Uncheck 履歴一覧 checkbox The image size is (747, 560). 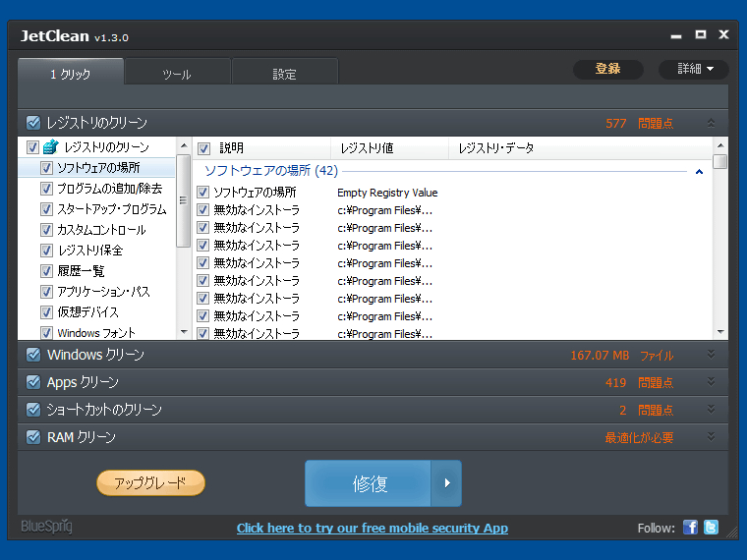pos(46,271)
